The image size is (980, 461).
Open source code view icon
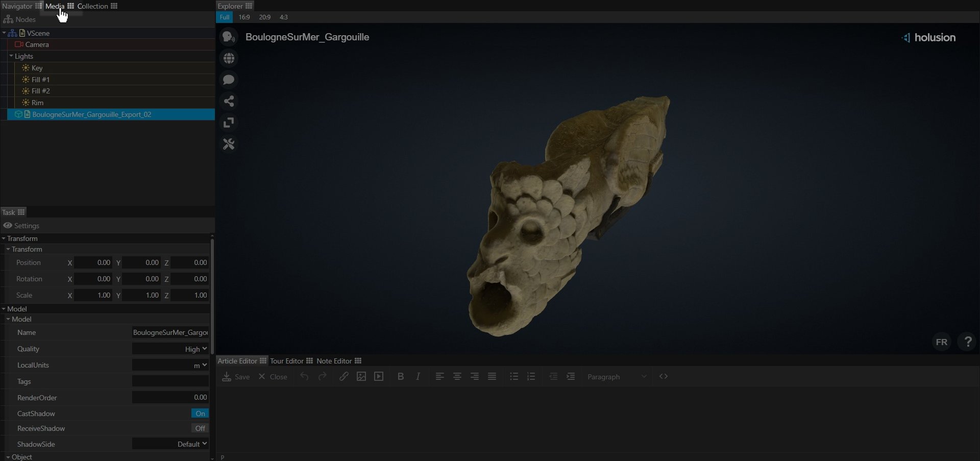point(664,376)
